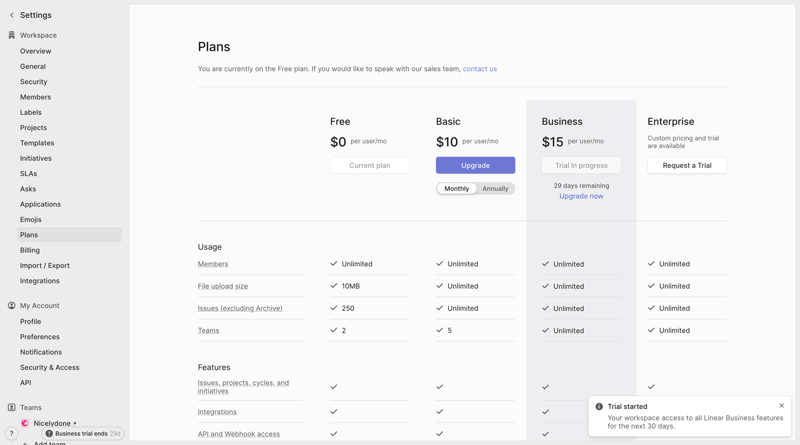800x445 pixels.
Task: Click the Workspace section header
Action: tap(38, 35)
